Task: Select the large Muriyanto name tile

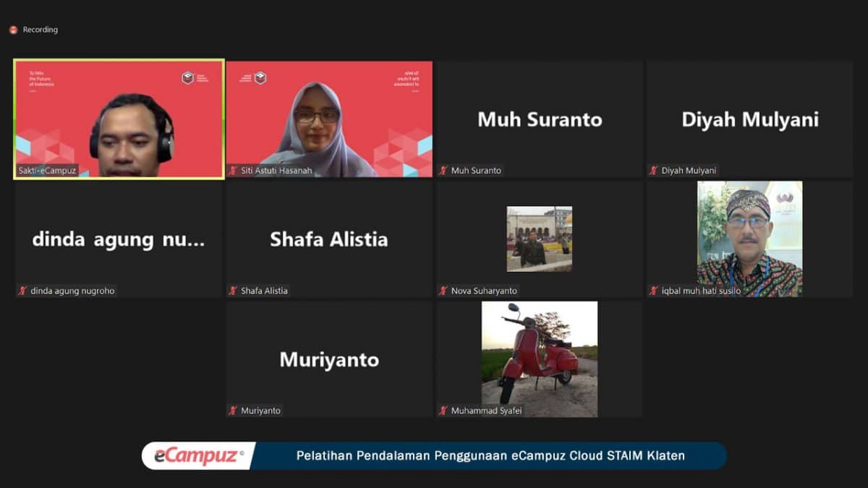Action: tap(329, 359)
